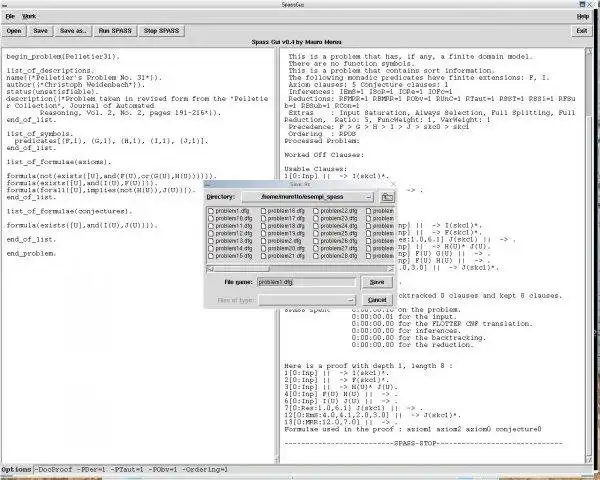Viewport: 600px width, 480px height.
Task: Select the problem28.dfg file icon
Action: click(x=316, y=256)
